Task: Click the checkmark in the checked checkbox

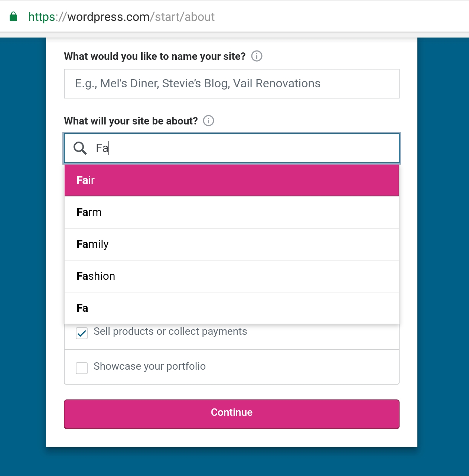Action: click(x=81, y=333)
